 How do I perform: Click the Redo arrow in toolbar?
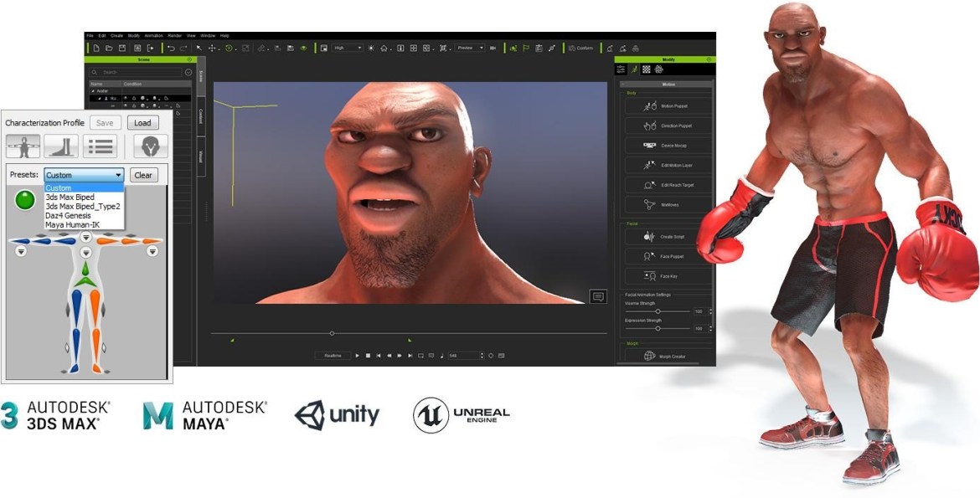tap(183, 48)
